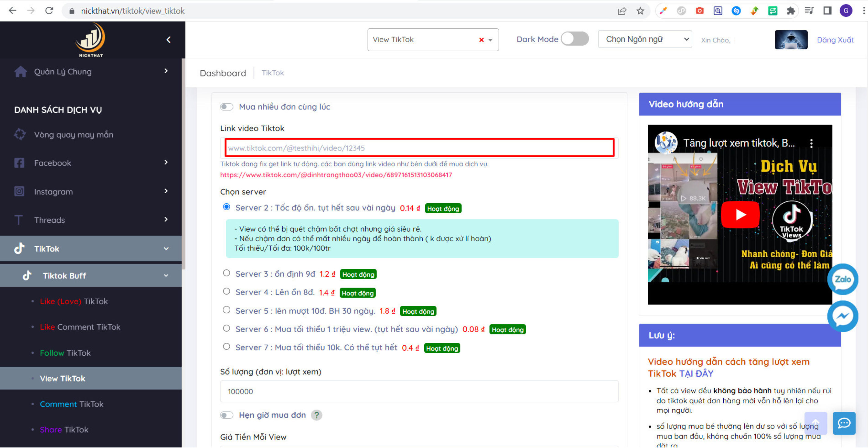Click the Link video Tiktok input

pos(419,148)
